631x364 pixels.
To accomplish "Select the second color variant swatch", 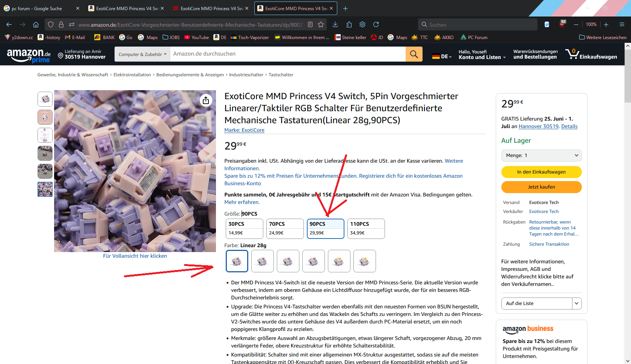I will pos(263,261).
